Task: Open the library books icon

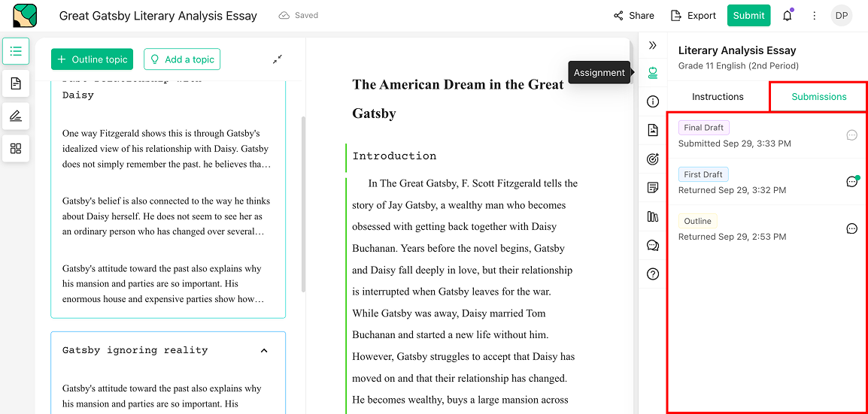Action: (x=653, y=216)
